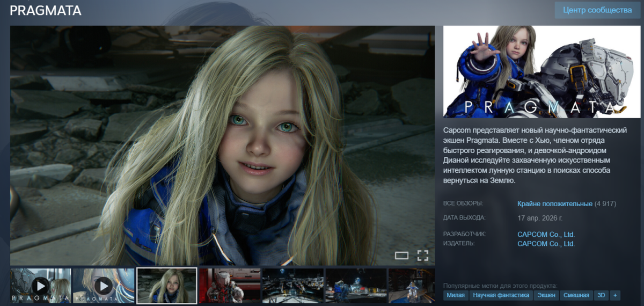Select the Милая tag
Screen dimensions: 644x306
[456, 295]
